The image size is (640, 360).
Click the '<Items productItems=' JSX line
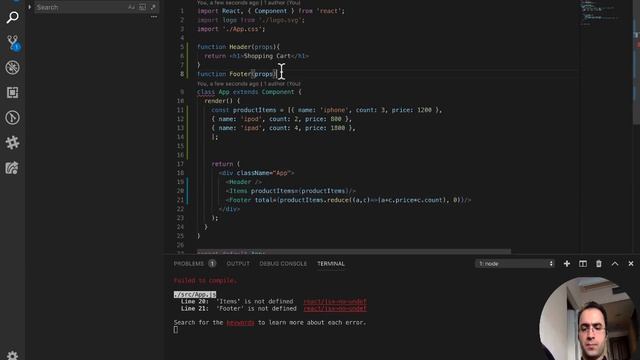click(291, 191)
